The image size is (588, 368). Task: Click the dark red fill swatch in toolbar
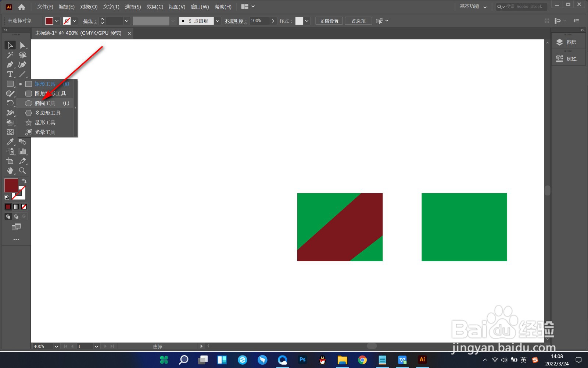click(x=11, y=185)
